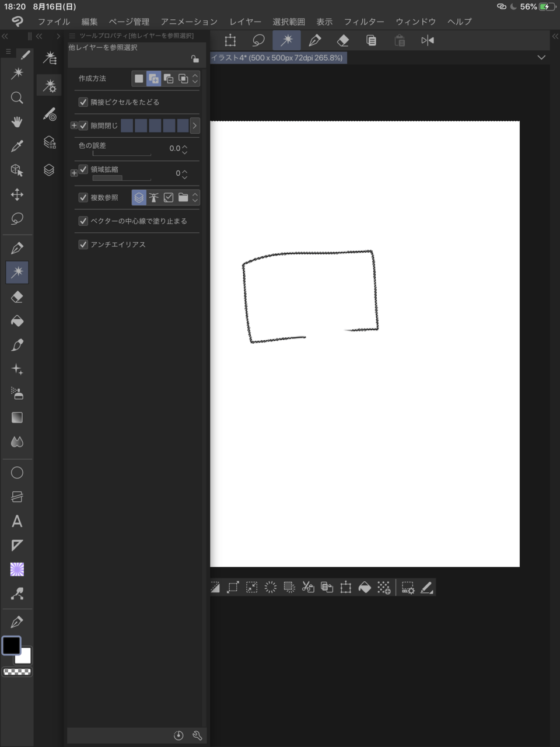Select the Object operation cube tool
Screen dimensions: 560x747
tap(17, 170)
